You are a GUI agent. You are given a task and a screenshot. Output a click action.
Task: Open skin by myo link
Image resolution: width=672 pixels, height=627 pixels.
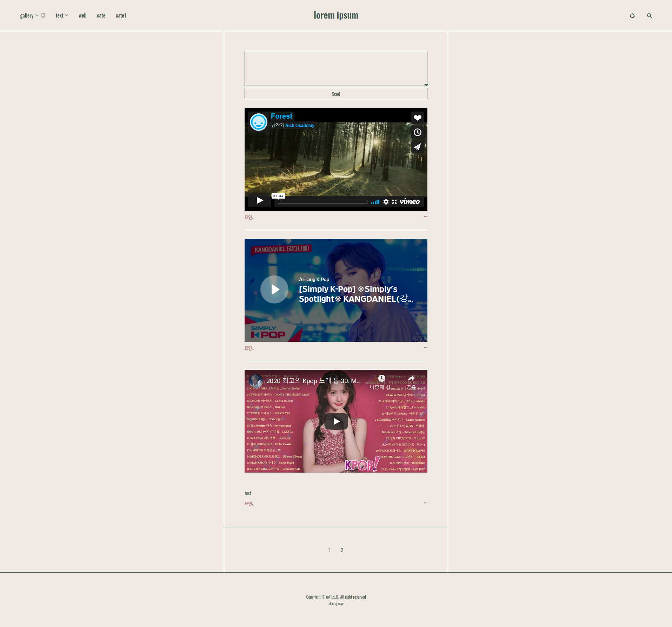[x=336, y=604]
